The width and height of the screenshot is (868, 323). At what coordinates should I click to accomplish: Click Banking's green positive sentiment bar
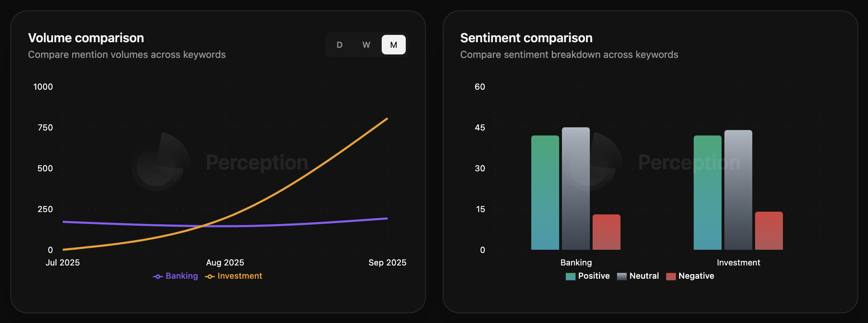(x=545, y=193)
